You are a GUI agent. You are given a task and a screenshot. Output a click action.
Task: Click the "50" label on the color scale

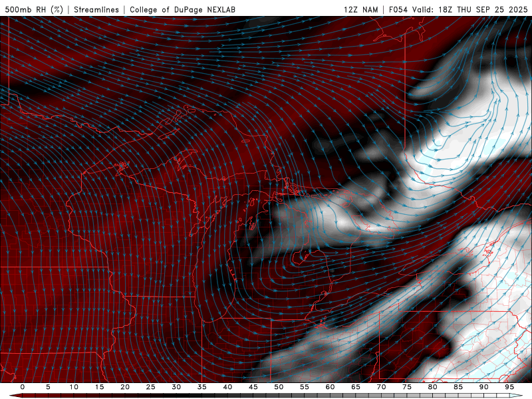point(279,387)
